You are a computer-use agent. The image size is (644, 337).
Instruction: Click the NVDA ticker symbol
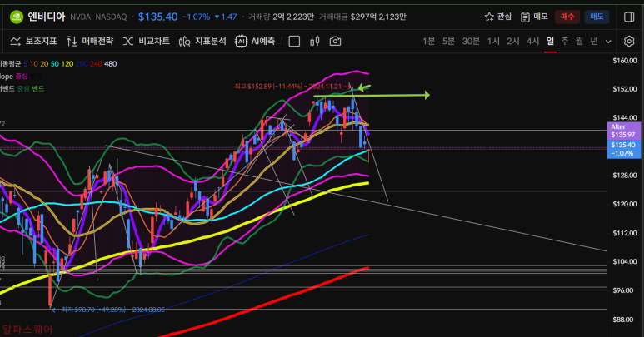(80, 17)
